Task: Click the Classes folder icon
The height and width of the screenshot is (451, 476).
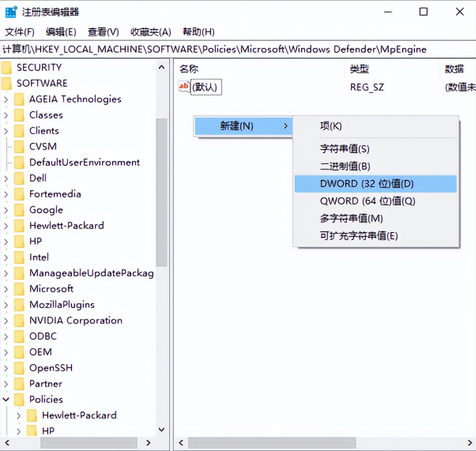Action: click(x=19, y=115)
